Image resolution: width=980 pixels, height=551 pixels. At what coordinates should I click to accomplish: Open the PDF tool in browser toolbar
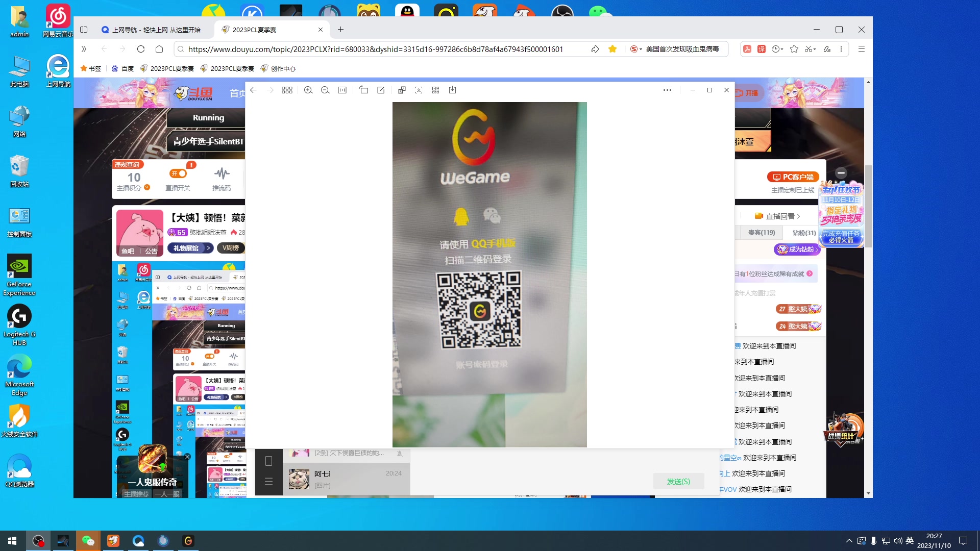click(x=747, y=49)
